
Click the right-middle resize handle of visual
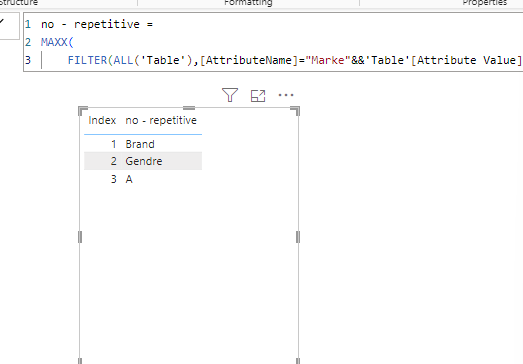click(298, 237)
